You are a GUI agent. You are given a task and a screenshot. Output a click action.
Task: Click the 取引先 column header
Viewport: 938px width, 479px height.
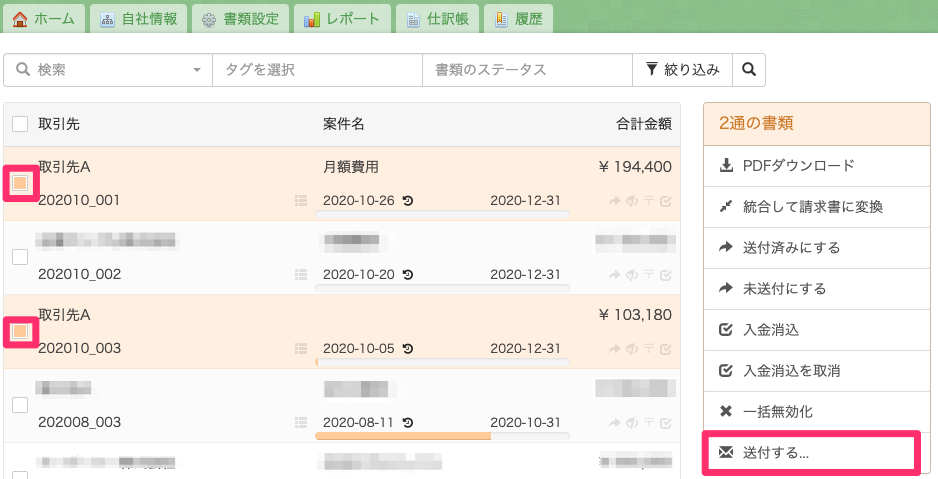point(59,124)
